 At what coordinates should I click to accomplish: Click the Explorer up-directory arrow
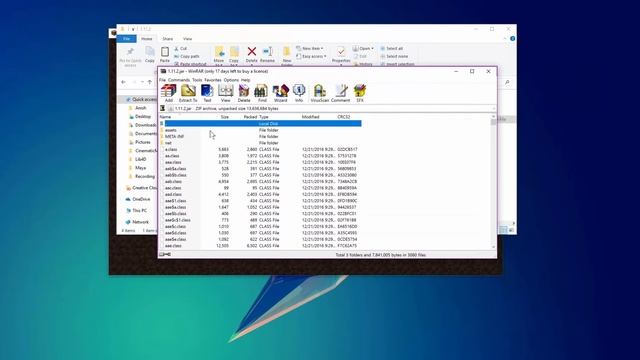(150, 82)
